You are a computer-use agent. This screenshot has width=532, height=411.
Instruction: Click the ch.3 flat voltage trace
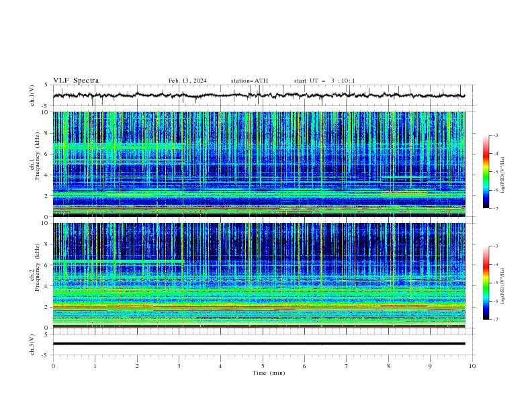[259, 344]
